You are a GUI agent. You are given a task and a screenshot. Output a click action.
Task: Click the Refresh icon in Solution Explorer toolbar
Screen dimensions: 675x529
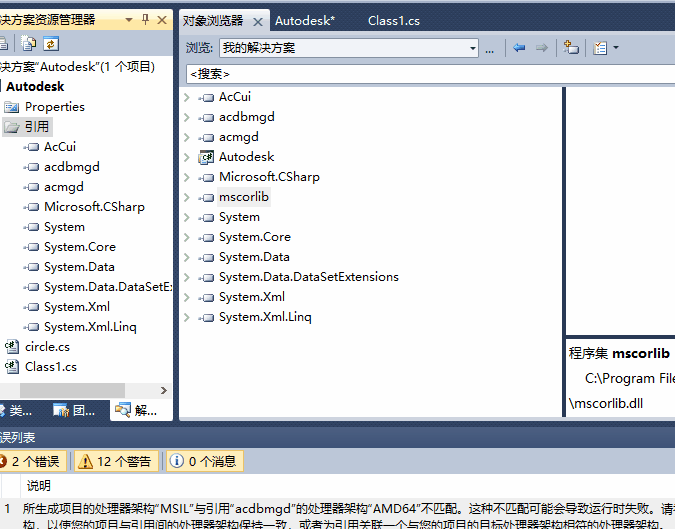click(51, 44)
